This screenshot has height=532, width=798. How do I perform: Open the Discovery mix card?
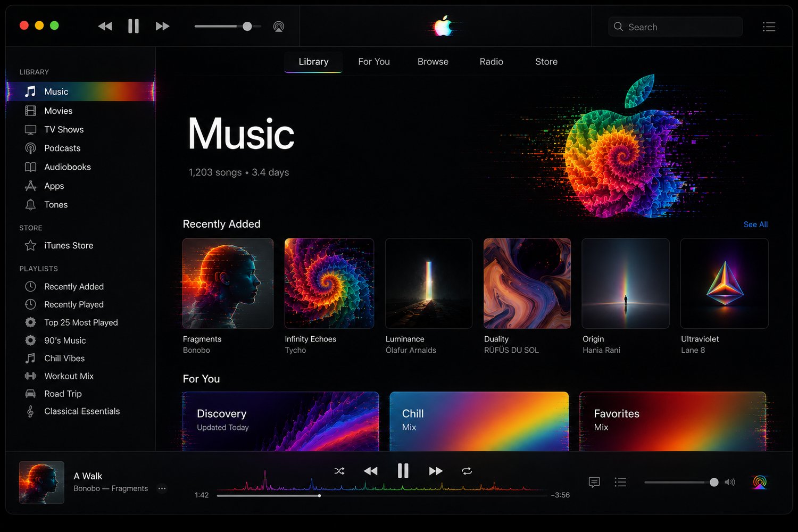click(281, 421)
